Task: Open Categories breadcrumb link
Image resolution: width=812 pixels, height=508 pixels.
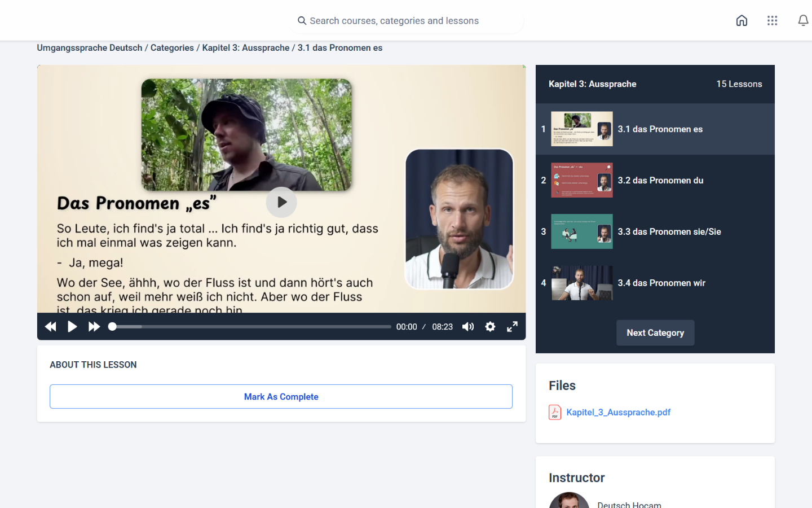Action: pyautogui.click(x=172, y=48)
